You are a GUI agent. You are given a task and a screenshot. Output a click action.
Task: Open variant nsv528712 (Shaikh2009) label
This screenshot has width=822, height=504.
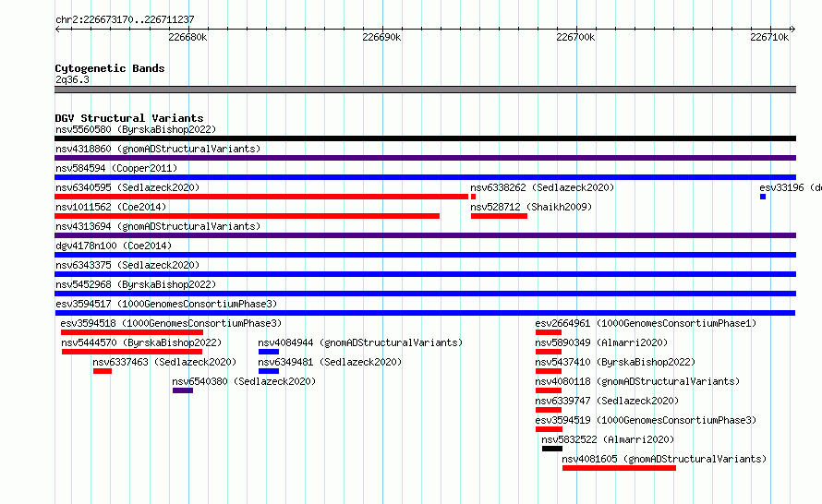coord(531,207)
